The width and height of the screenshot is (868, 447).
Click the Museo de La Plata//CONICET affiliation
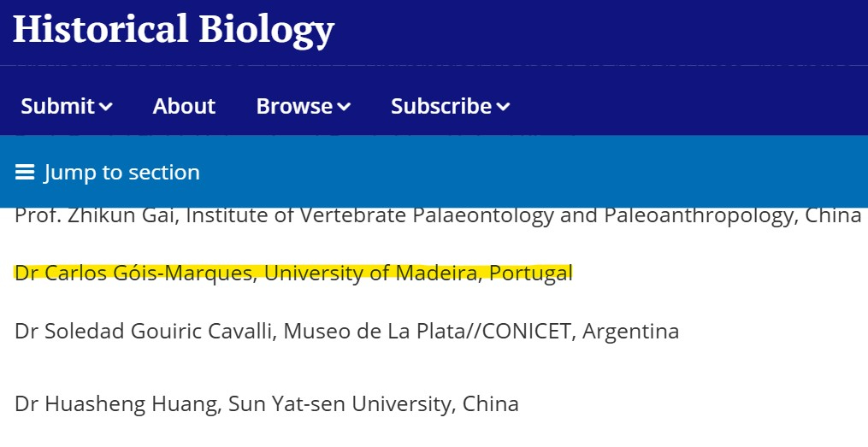425,331
